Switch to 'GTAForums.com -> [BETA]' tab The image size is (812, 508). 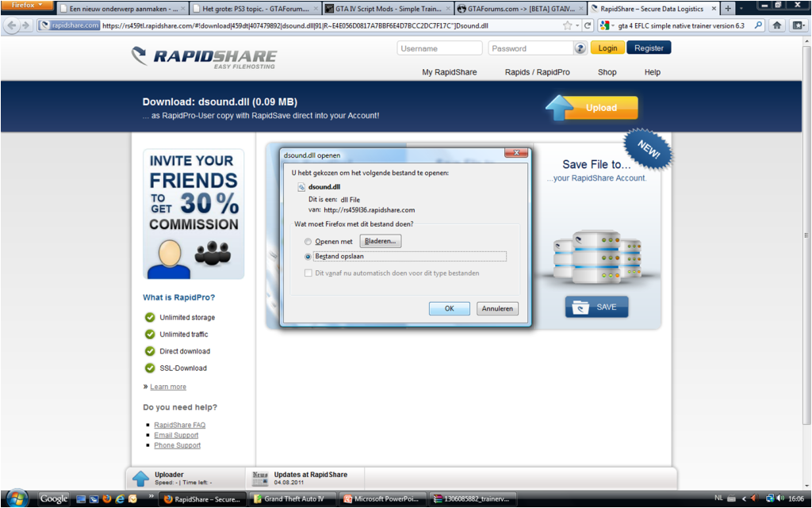[x=521, y=9]
